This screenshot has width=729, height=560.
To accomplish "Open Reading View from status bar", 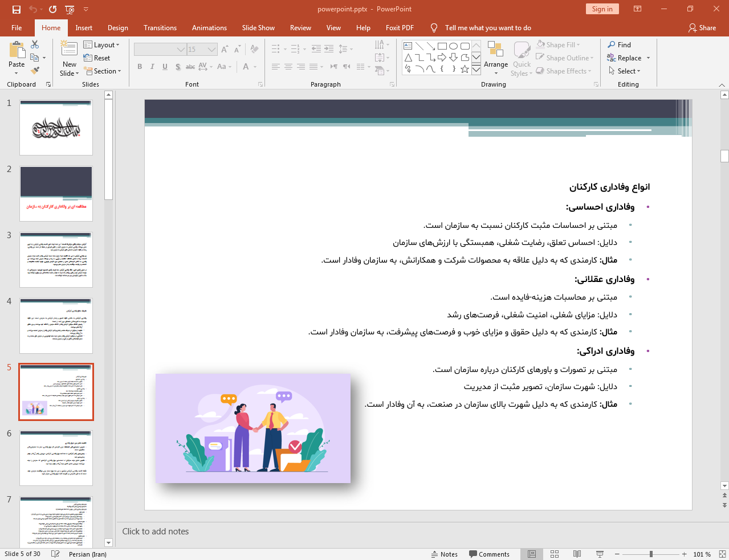I will [577, 554].
